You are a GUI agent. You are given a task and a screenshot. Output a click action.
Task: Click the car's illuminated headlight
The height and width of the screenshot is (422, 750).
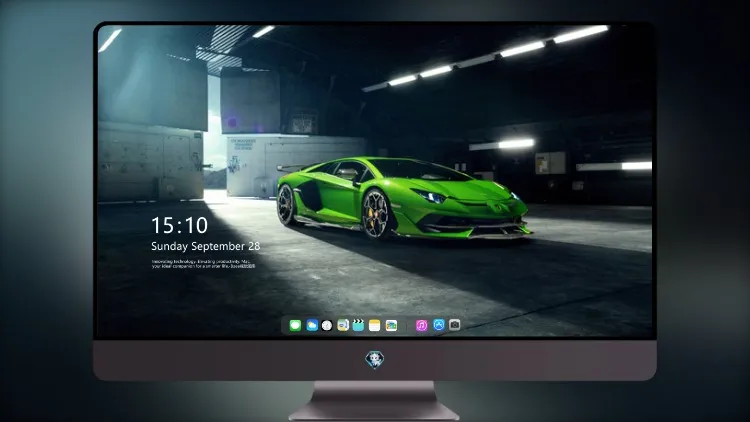click(430, 196)
